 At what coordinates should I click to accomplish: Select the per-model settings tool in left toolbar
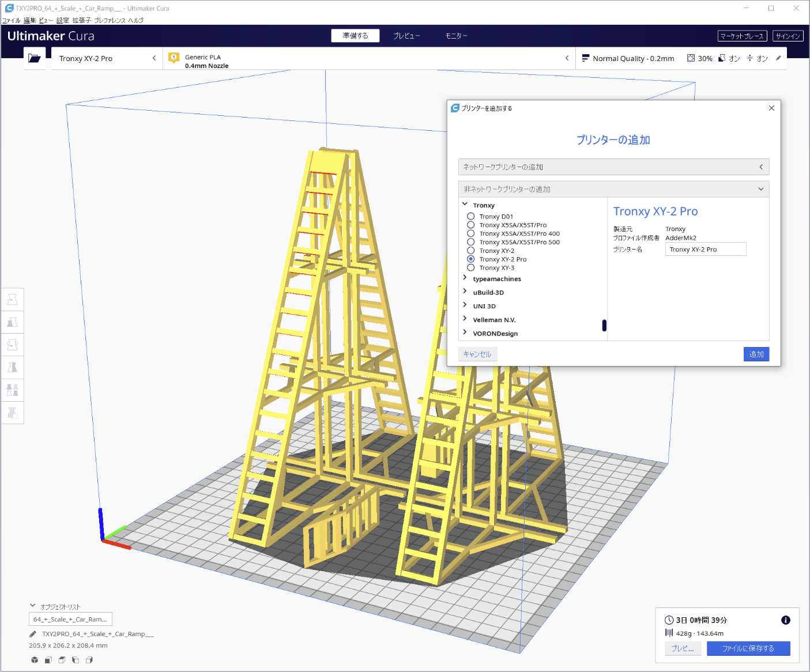click(12, 390)
